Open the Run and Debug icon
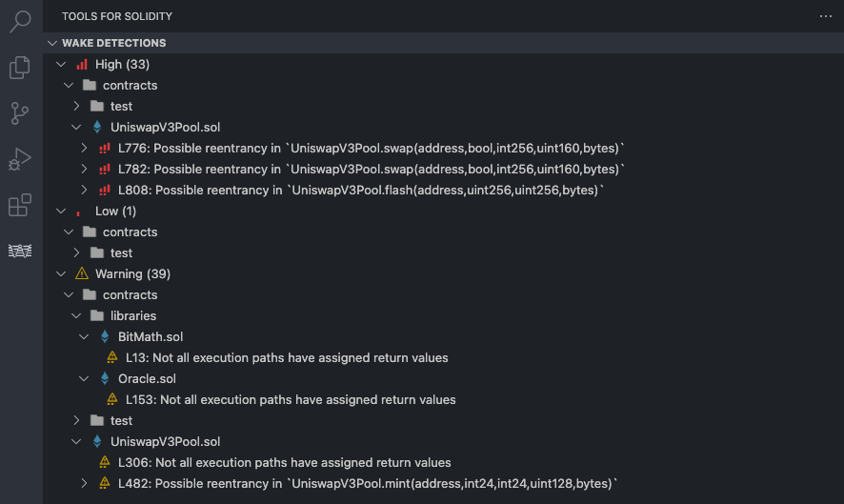Image resolution: width=844 pixels, height=504 pixels. [20, 159]
